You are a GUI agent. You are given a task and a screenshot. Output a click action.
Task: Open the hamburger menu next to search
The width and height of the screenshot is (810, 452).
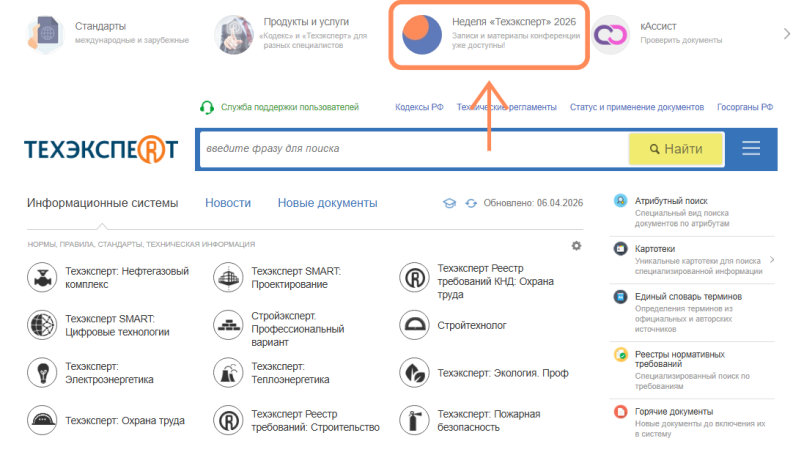coord(751,149)
